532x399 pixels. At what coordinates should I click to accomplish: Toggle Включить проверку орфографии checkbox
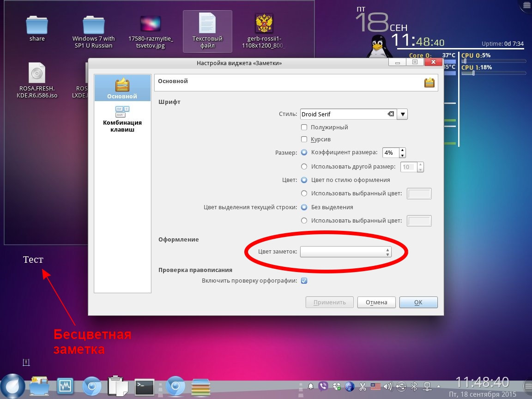pyautogui.click(x=304, y=281)
